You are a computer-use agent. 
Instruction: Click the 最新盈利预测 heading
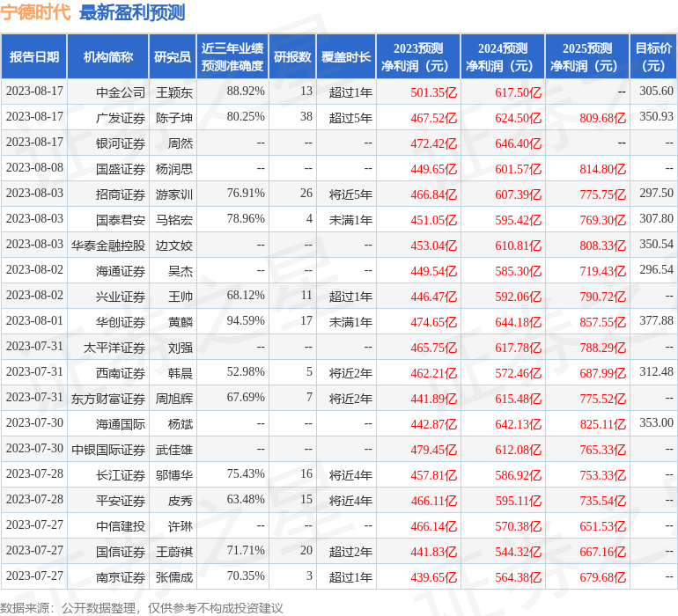pyautogui.click(x=132, y=12)
